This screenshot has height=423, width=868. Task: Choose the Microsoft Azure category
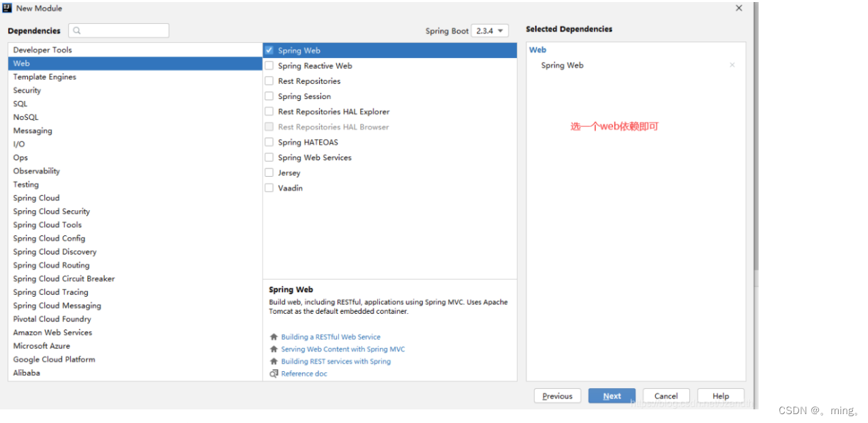pyautogui.click(x=135, y=346)
